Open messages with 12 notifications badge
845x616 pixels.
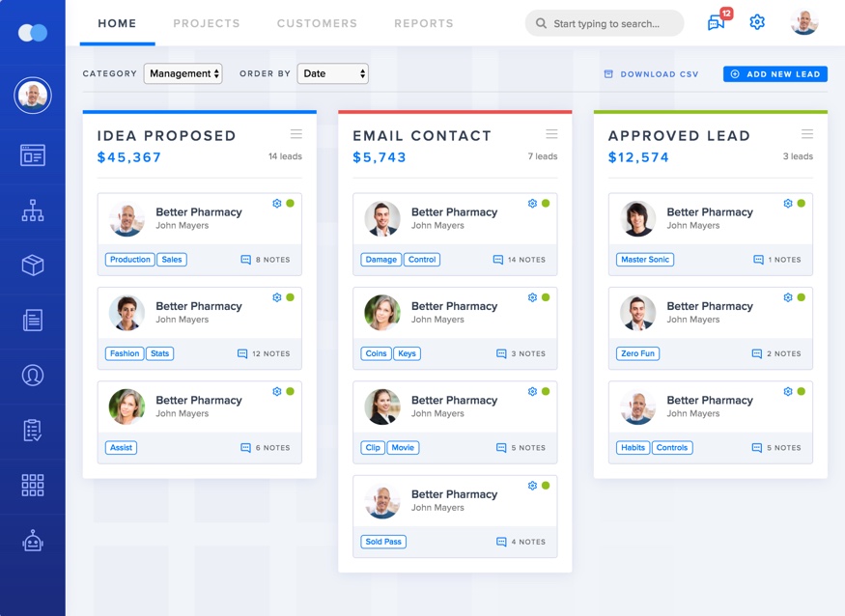717,22
